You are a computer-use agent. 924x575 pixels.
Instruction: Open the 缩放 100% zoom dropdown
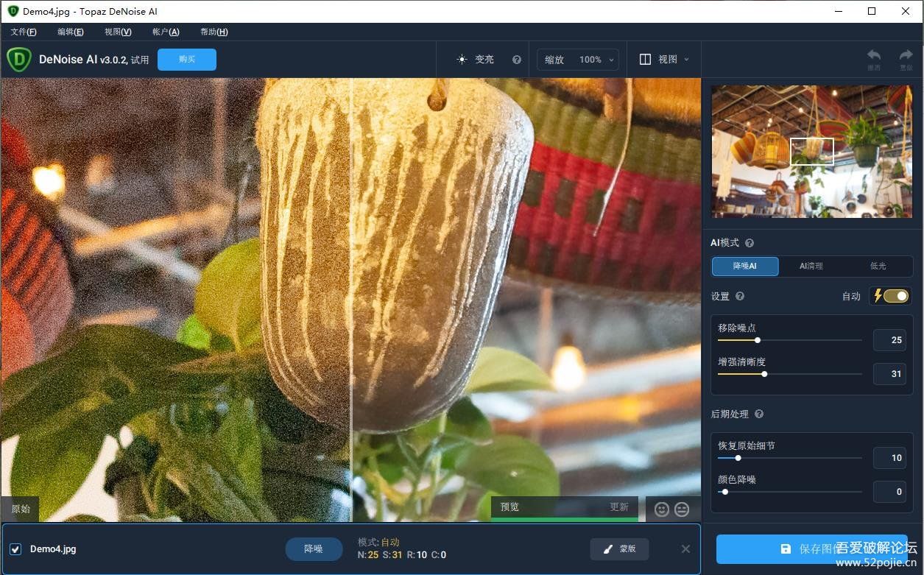coord(578,59)
